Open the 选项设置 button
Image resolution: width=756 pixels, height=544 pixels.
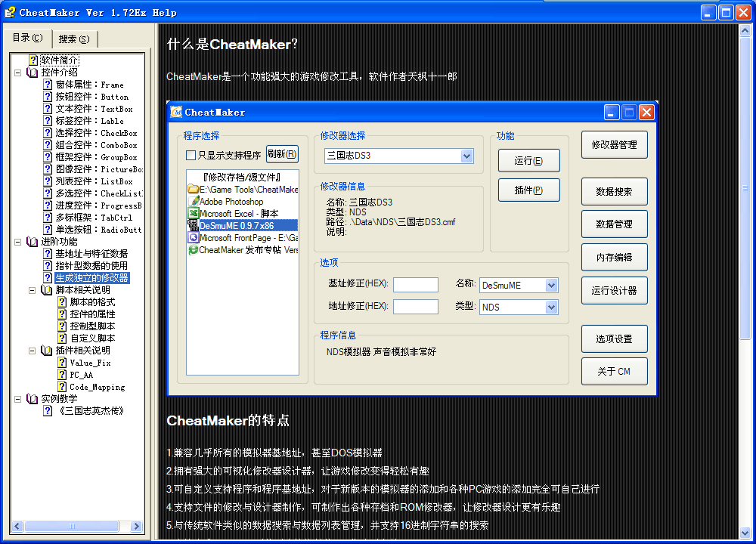[x=614, y=338]
